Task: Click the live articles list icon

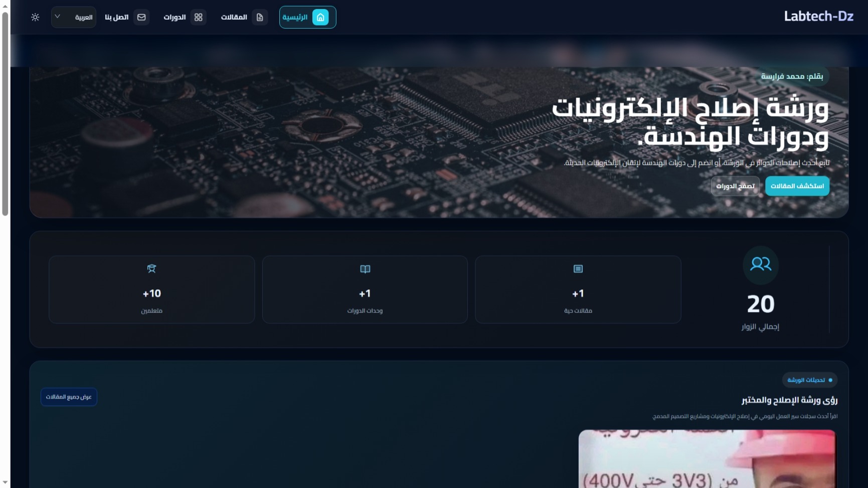Action: click(x=578, y=269)
